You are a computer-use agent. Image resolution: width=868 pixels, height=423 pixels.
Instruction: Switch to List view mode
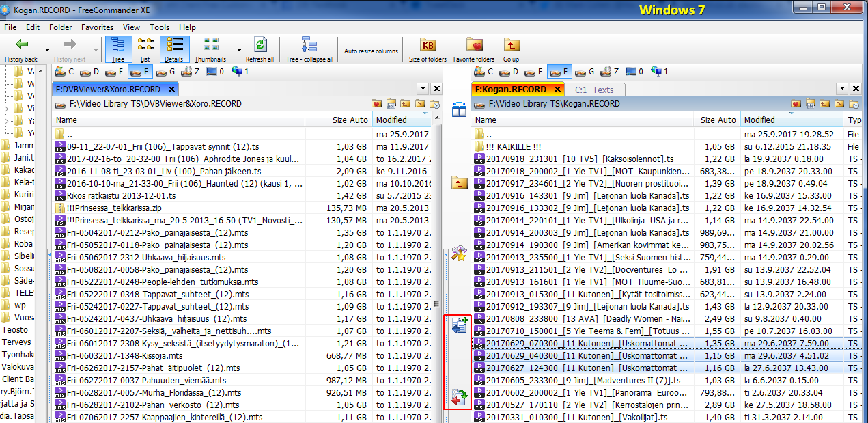coord(145,49)
